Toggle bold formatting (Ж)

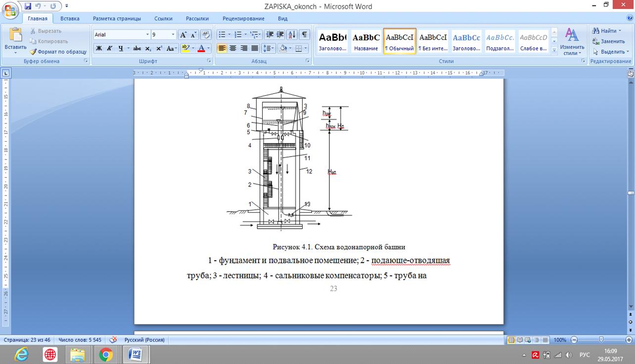(x=98, y=48)
